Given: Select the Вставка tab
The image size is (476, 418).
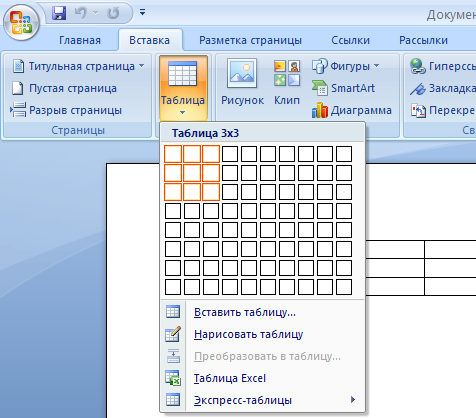Looking at the screenshot, I should tap(149, 40).
